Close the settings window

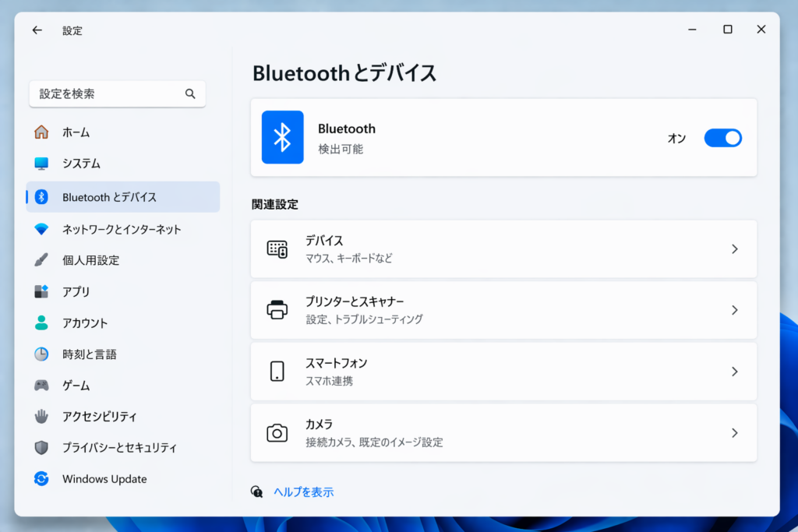coord(761,30)
